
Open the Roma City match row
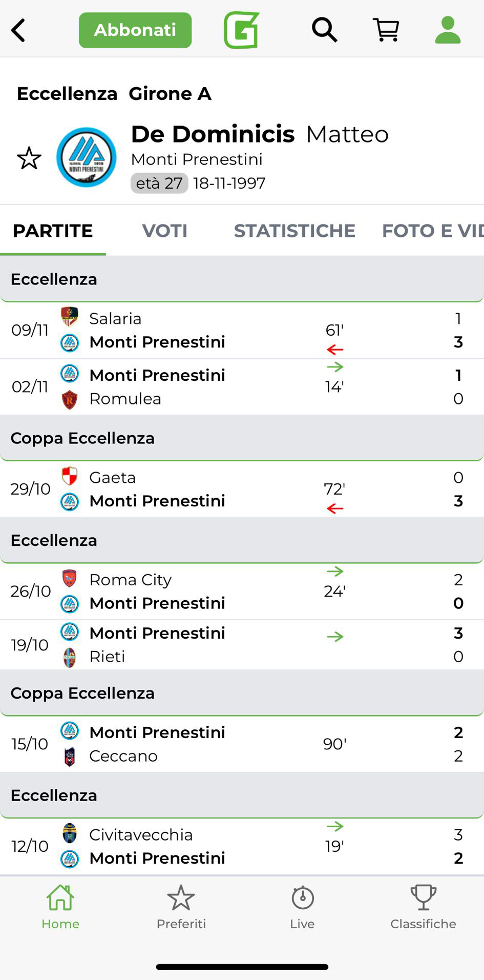point(242,591)
